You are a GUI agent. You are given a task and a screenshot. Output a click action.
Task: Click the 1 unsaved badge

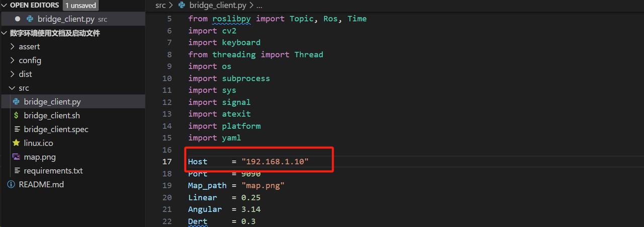[x=80, y=6]
